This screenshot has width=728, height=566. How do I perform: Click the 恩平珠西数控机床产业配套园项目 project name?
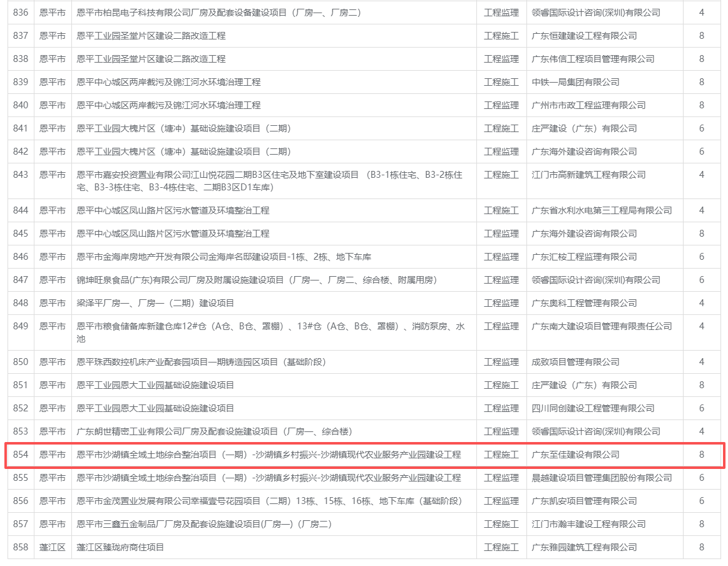pyautogui.click(x=202, y=363)
